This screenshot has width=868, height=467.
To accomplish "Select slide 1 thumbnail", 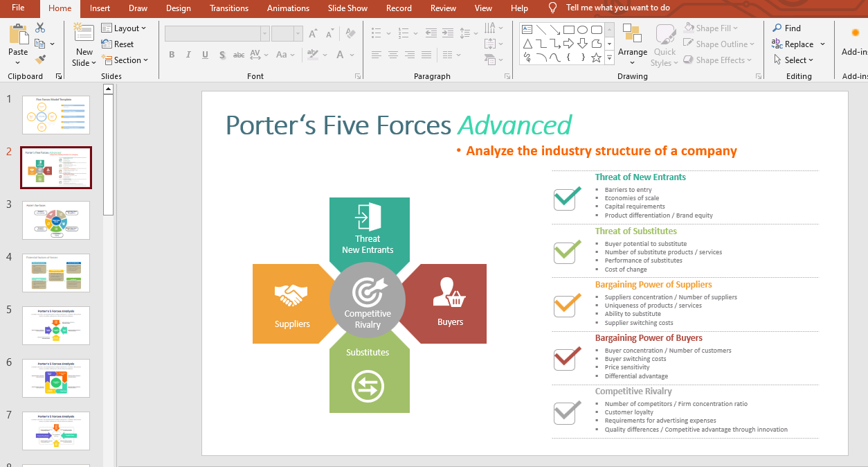I will 56,115.
